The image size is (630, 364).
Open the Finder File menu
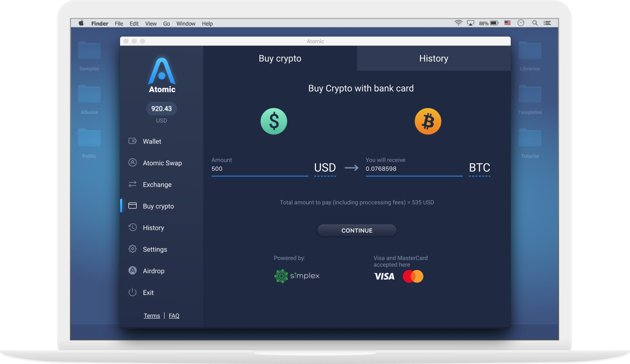coord(119,24)
